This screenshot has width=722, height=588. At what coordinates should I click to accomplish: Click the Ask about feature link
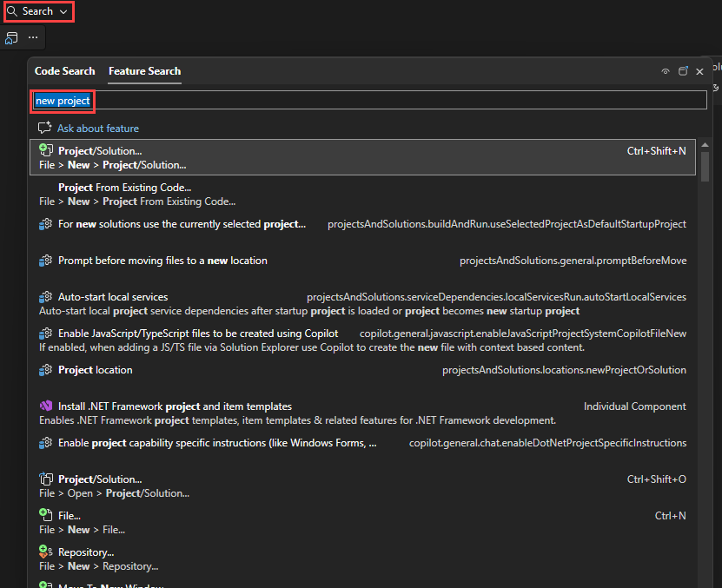tap(96, 128)
